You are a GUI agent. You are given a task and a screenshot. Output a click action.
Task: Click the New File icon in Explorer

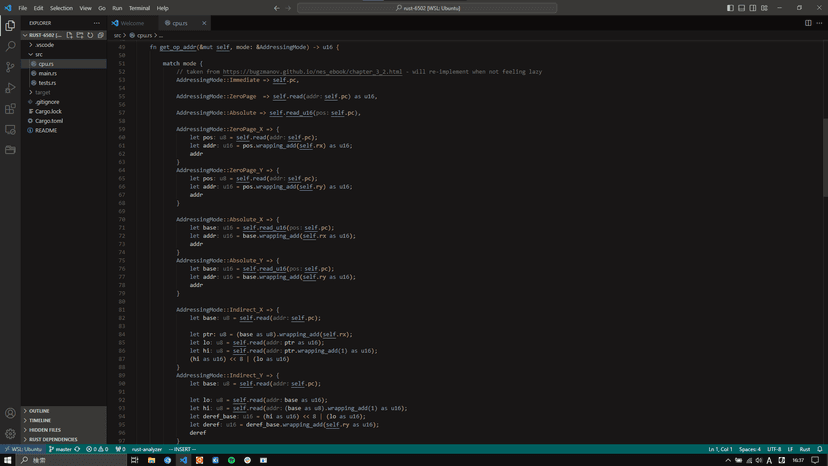click(x=70, y=35)
